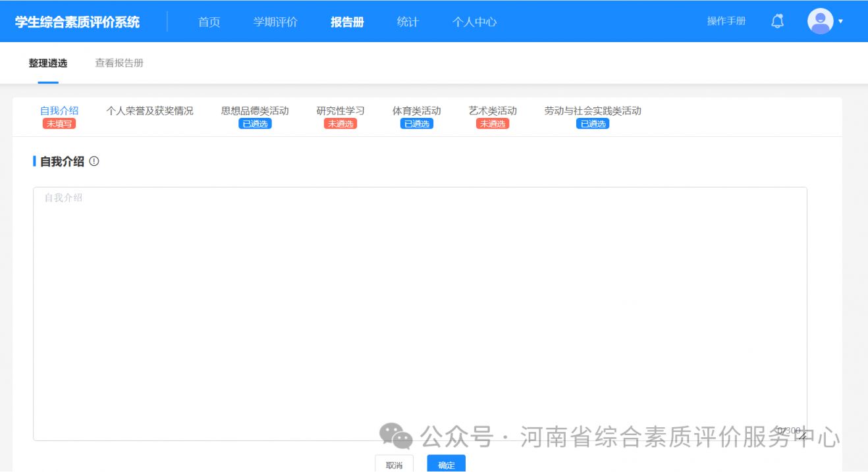Open the 操作手册 link
The width and height of the screenshot is (868, 472).
(726, 21)
